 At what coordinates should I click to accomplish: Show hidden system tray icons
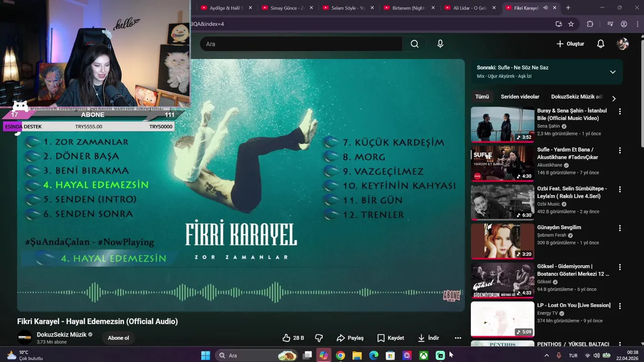pos(547,355)
